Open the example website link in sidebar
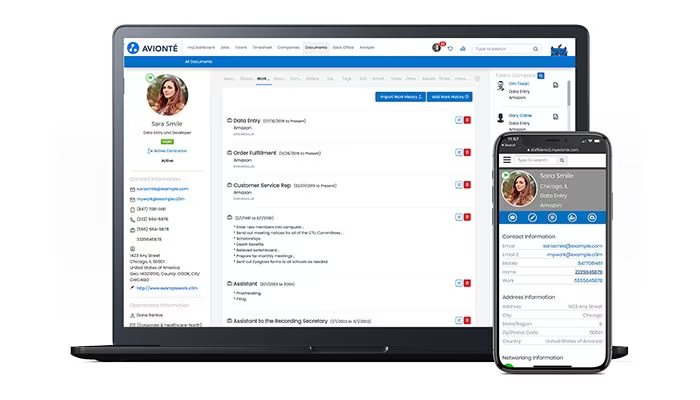The width and height of the screenshot is (700, 400). tap(167, 288)
